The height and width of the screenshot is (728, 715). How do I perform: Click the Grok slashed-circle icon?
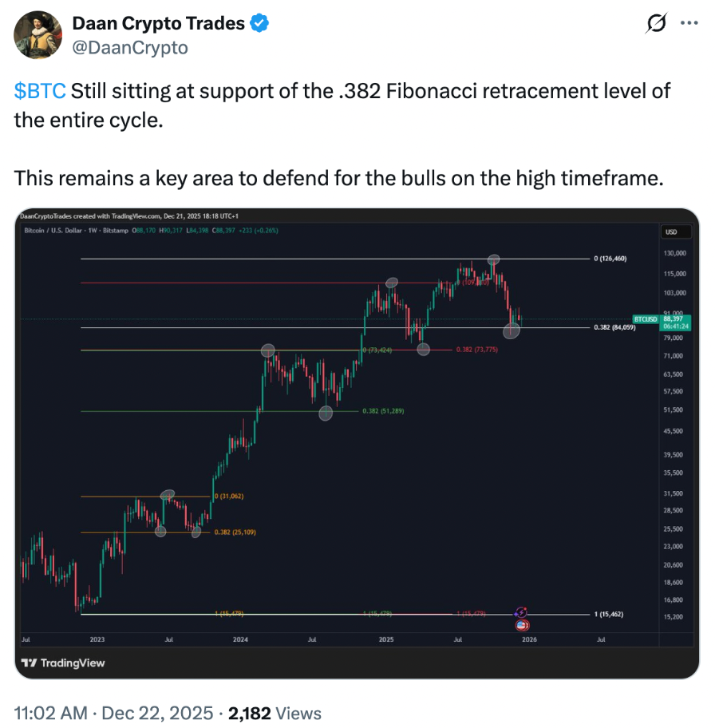click(x=655, y=25)
